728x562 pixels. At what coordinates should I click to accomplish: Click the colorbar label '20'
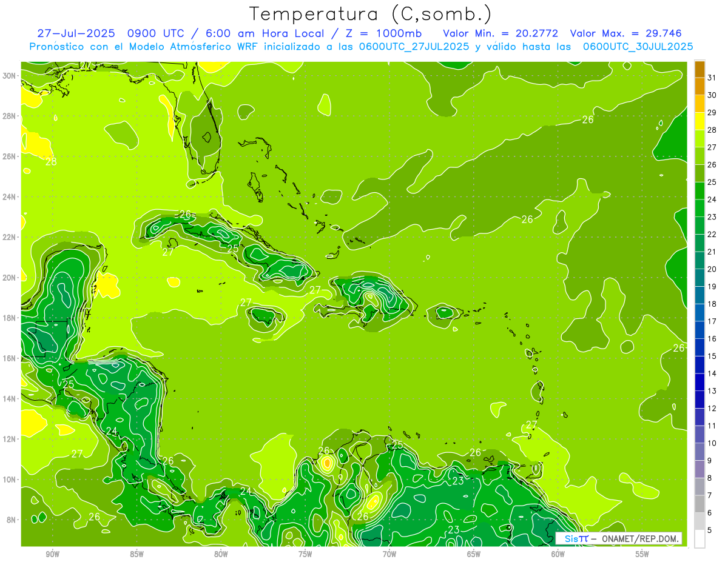click(712, 269)
